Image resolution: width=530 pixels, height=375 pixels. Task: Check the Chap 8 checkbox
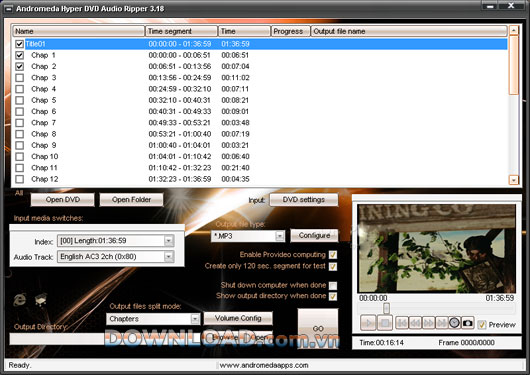click(x=20, y=134)
